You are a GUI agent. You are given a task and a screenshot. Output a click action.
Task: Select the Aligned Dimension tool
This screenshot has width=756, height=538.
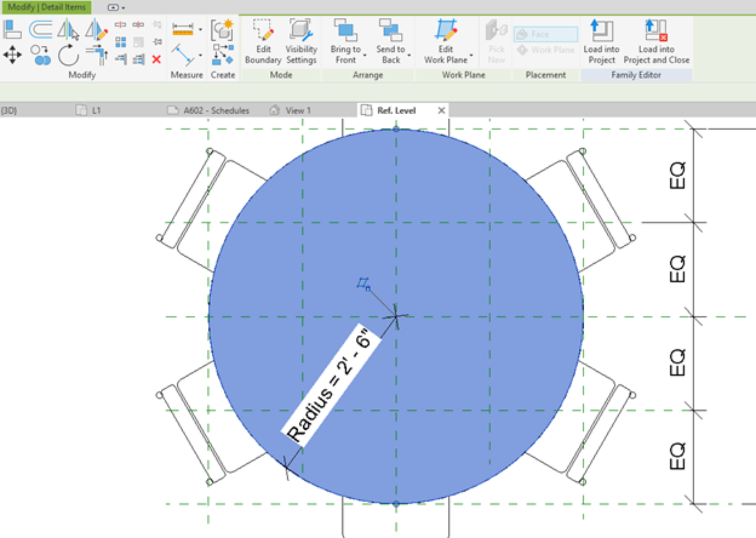183,29
